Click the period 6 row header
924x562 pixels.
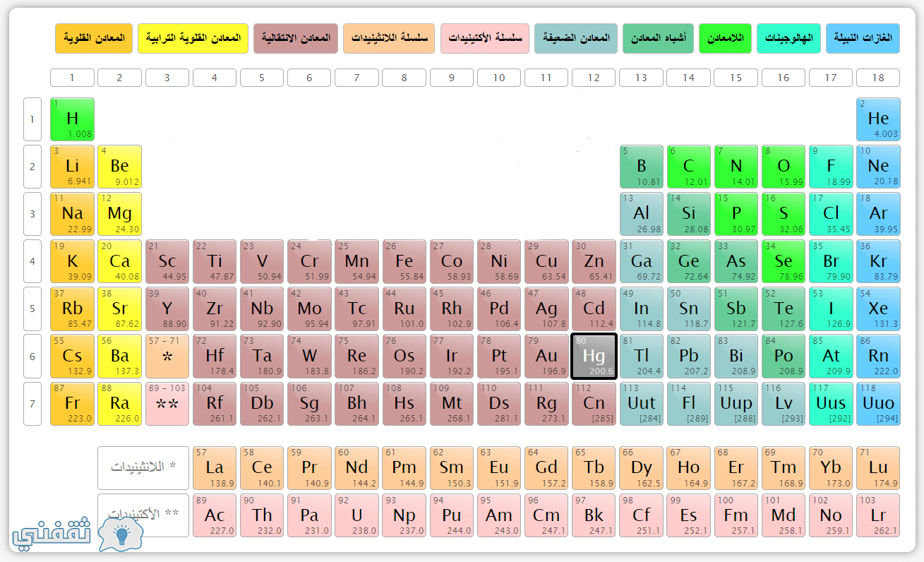pos(32,356)
